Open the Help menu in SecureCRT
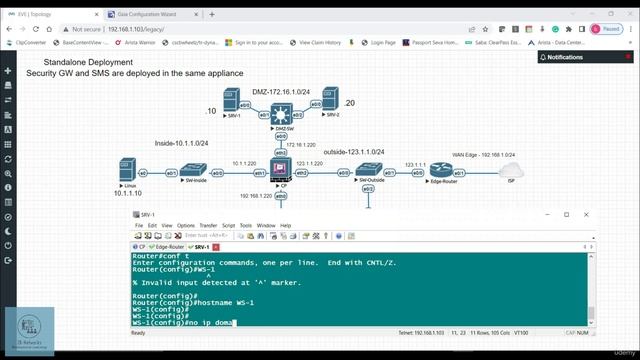Screen dimensions: 640x360 pos(286,226)
